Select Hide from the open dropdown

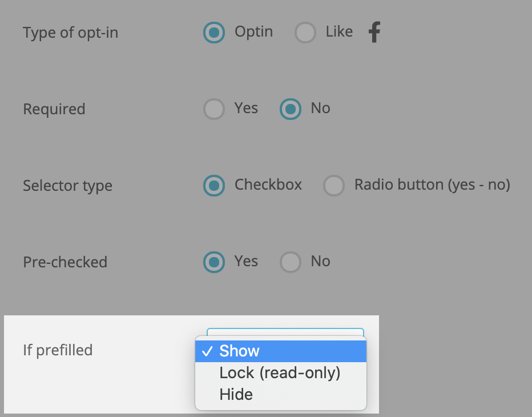236,394
